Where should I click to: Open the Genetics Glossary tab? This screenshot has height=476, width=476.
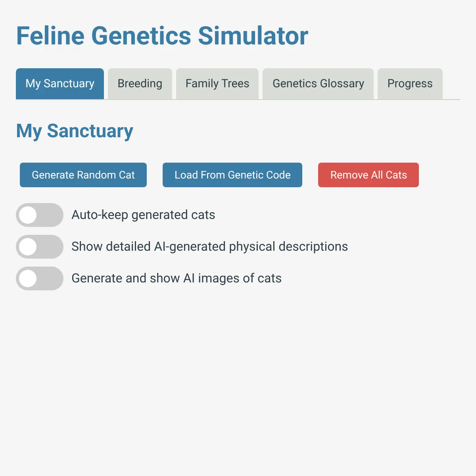pos(318,84)
